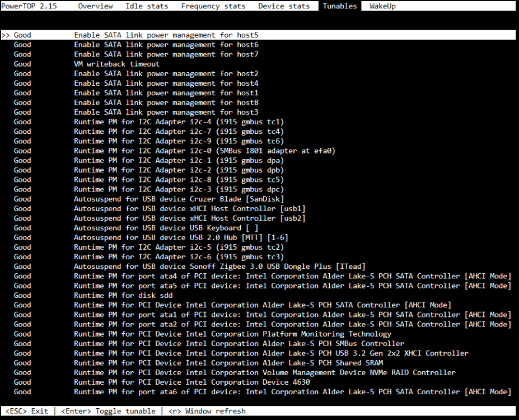Screen dimensions: 519x420
Task: Select Platform Monitoring Technology PCI row
Action: point(258,334)
